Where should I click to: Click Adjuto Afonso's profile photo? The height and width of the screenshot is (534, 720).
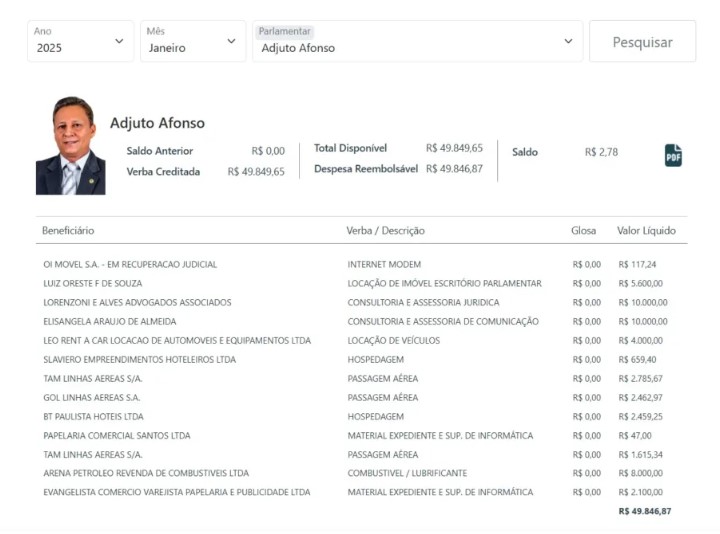[x=70, y=146]
